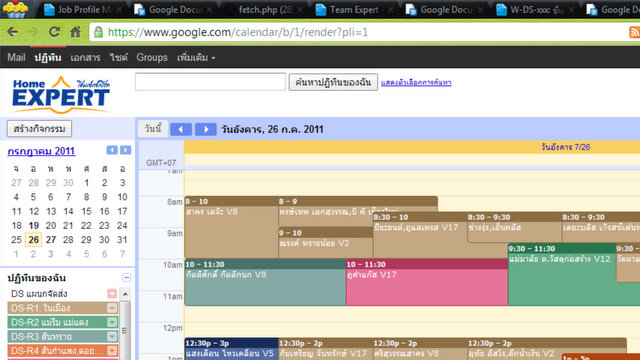The height and width of the screenshot is (360, 640).
Task: Click the search options link
Action: tap(416, 82)
